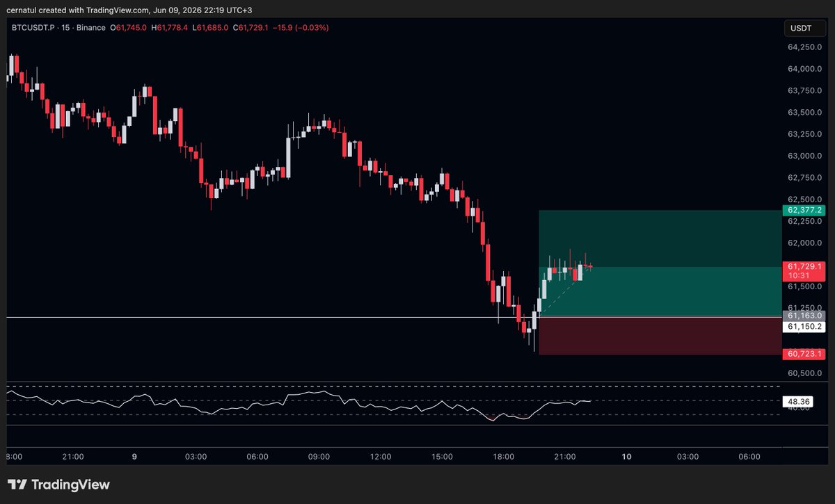Click the 62,000.0 price scale label
The width and height of the screenshot is (835, 504).
pyautogui.click(x=804, y=243)
